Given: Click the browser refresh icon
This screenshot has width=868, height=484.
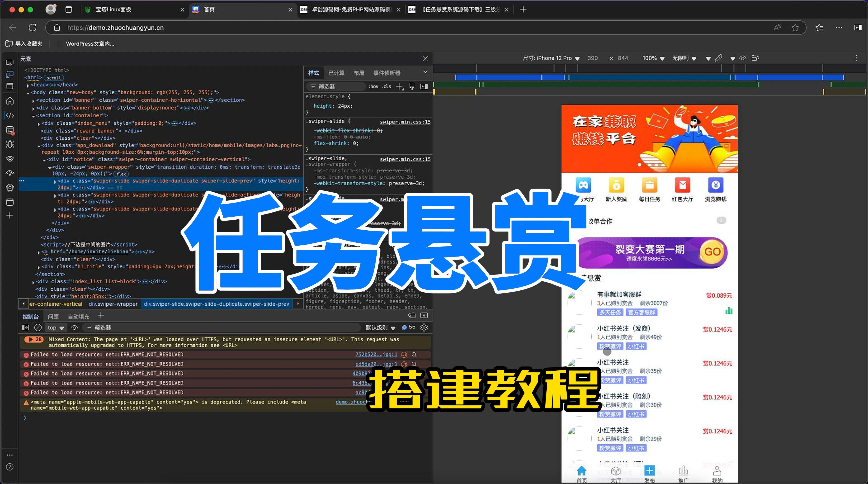Looking at the screenshot, I should pos(32,28).
